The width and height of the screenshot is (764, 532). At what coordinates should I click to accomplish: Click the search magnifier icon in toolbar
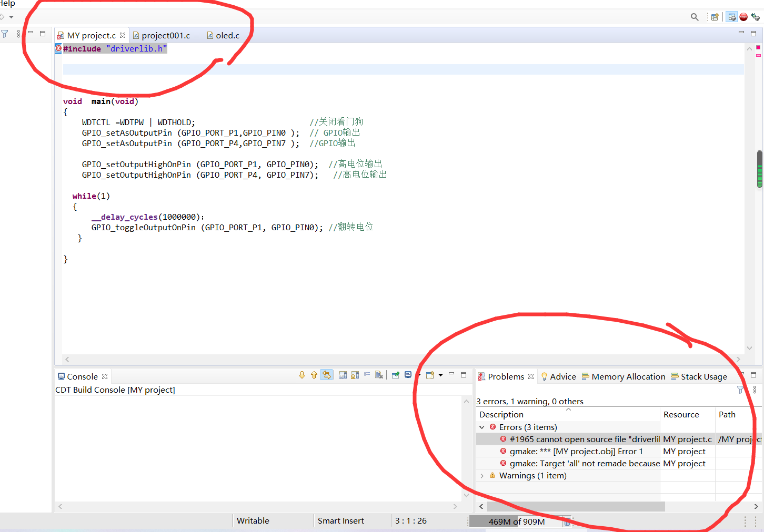[695, 17]
